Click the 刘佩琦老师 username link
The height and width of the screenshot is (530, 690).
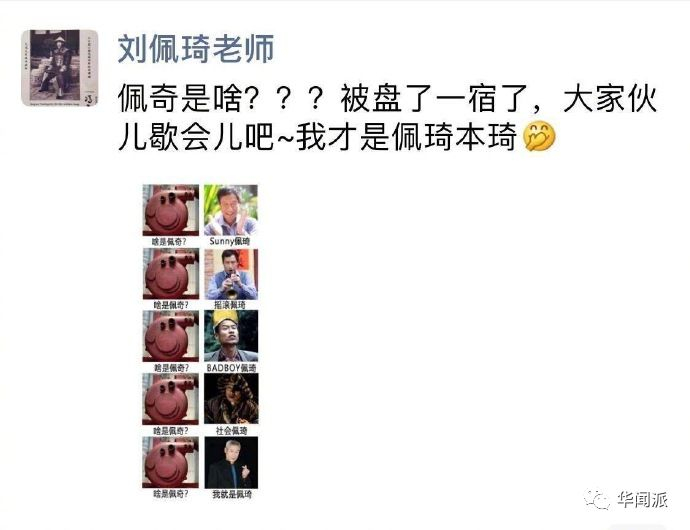tap(196, 48)
